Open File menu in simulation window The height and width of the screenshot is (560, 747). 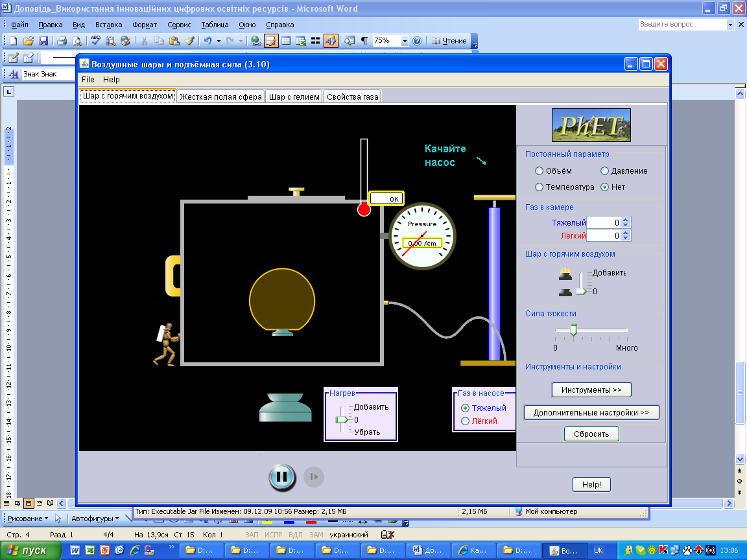(88, 80)
